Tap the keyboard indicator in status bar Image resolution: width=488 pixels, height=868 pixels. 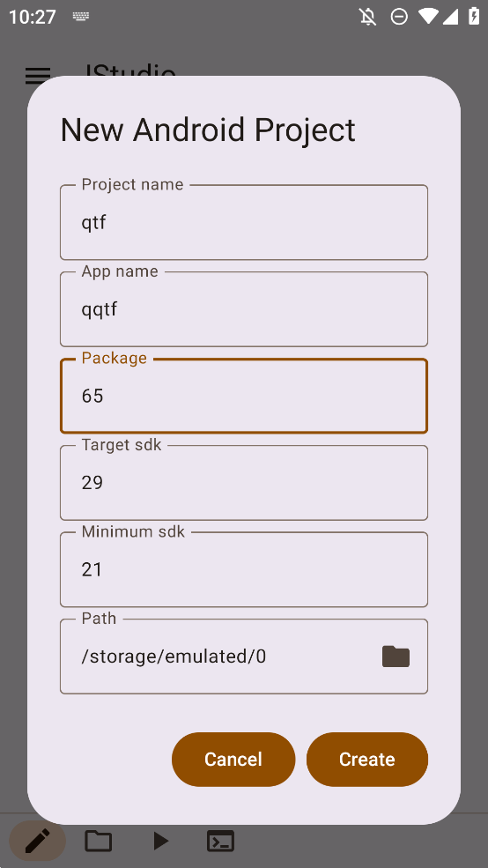(81, 17)
